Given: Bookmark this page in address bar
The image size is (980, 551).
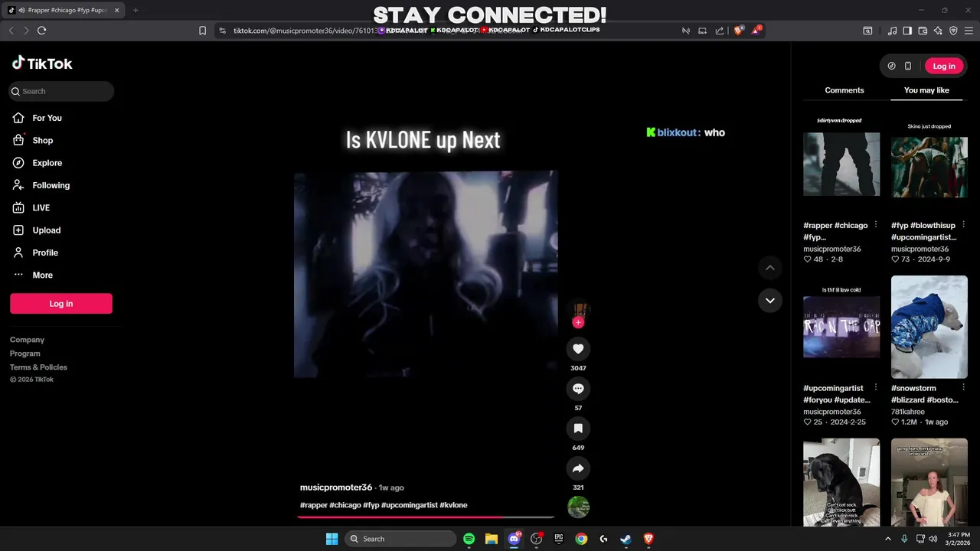Looking at the screenshot, I should point(202,31).
